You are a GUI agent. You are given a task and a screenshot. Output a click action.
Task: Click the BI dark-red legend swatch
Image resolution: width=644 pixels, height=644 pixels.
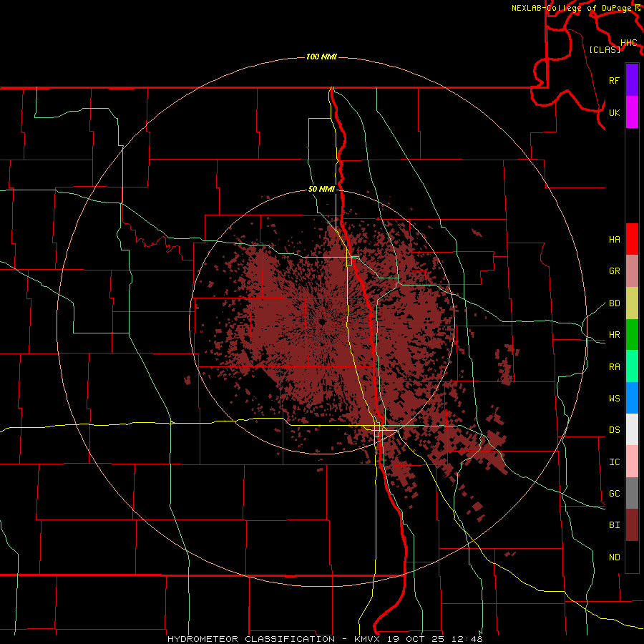[632, 525]
